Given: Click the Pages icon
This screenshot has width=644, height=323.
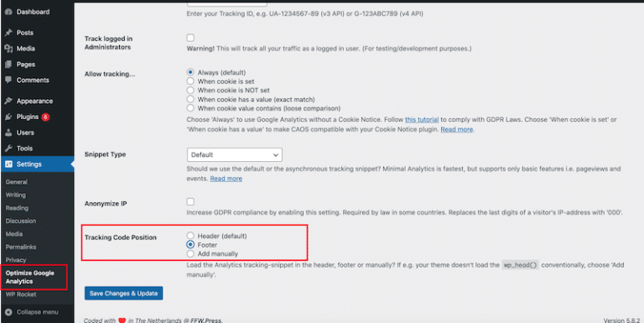Looking at the screenshot, I should 8,65.
